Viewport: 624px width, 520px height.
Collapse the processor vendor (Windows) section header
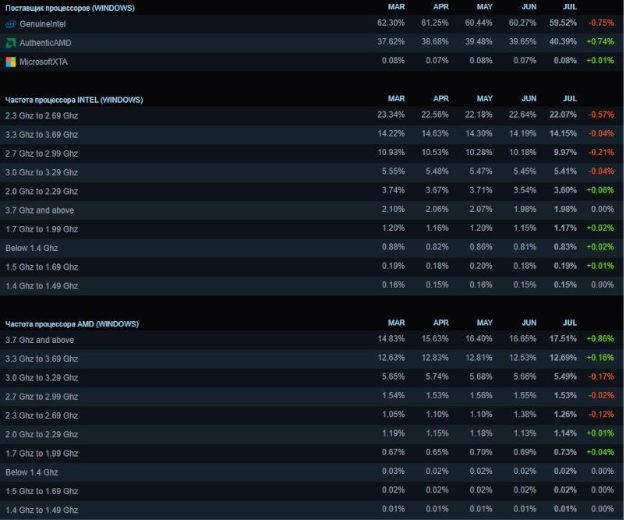pos(69,8)
